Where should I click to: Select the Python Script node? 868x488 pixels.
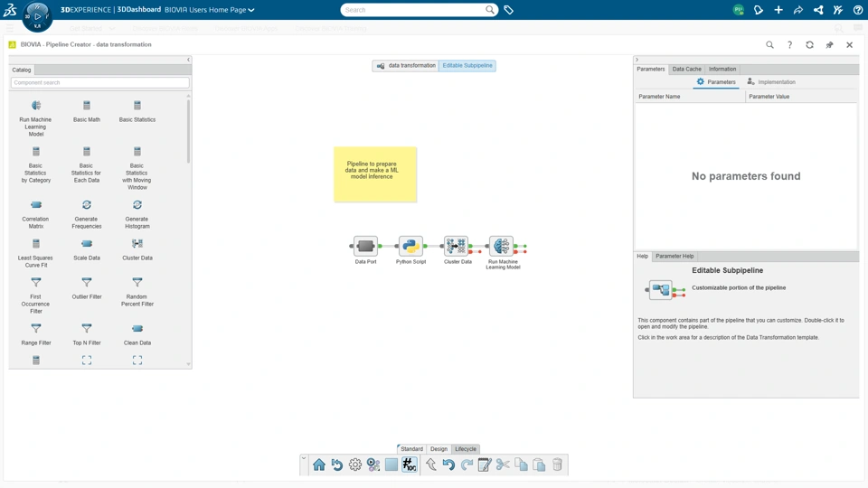pyautogui.click(x=410, y=246)
